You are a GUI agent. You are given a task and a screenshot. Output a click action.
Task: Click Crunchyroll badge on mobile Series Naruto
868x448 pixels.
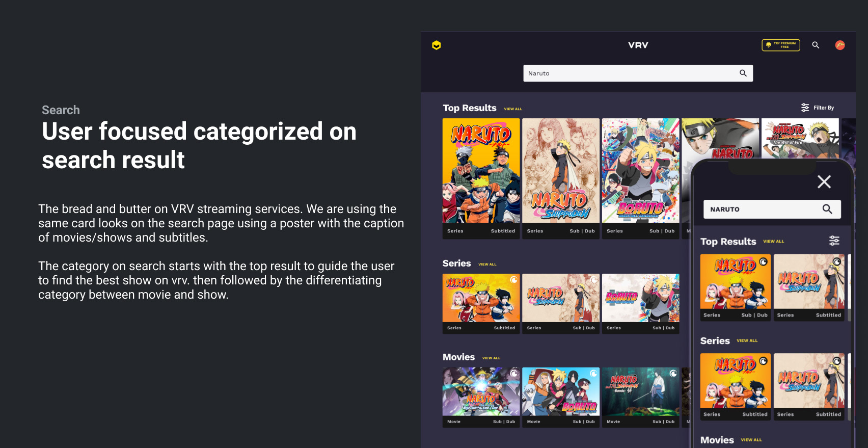coord(763,361)
